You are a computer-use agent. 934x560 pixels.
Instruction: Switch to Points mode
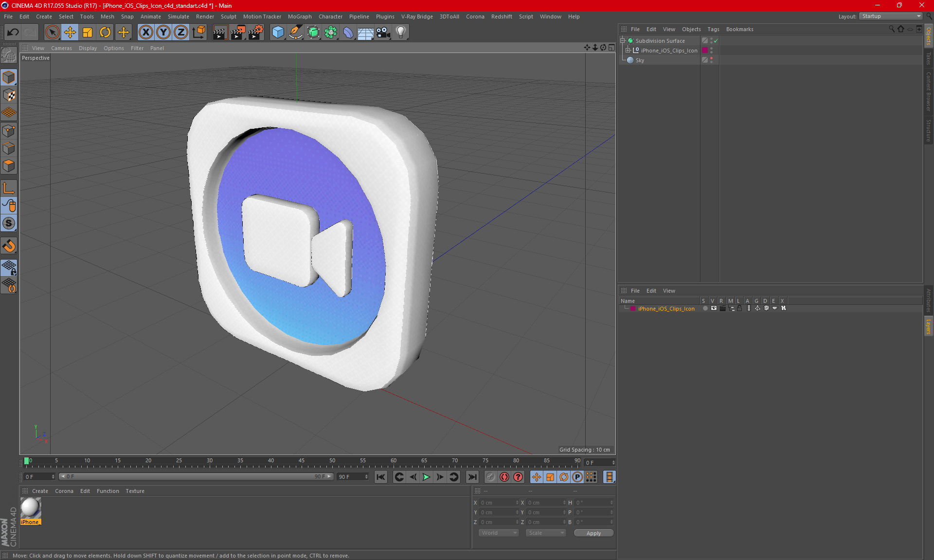pos(9,131)
